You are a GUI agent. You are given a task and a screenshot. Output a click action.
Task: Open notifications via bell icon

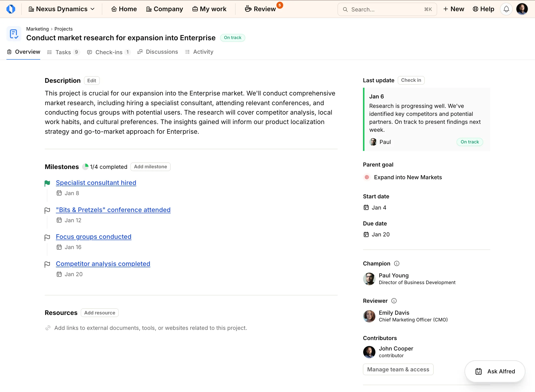(506, 9)
